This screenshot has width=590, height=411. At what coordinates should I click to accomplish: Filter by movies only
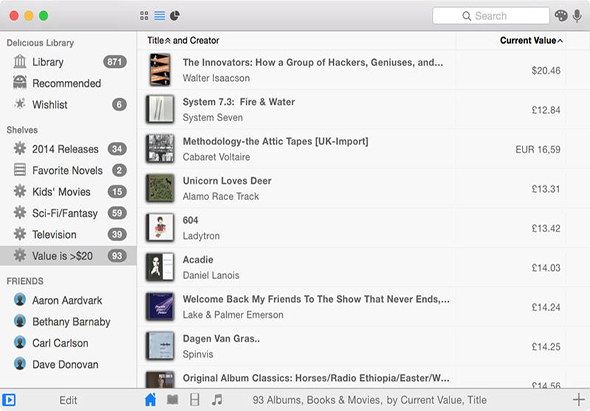tap(195, 399)
